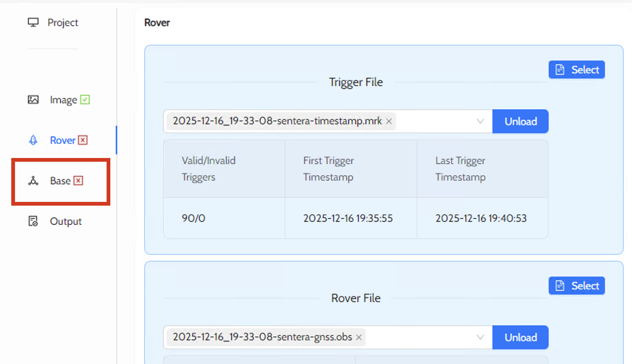
Task: Expand the Rover File dropdown arrow
Action: pyautogui.click(x=480, y=337)
